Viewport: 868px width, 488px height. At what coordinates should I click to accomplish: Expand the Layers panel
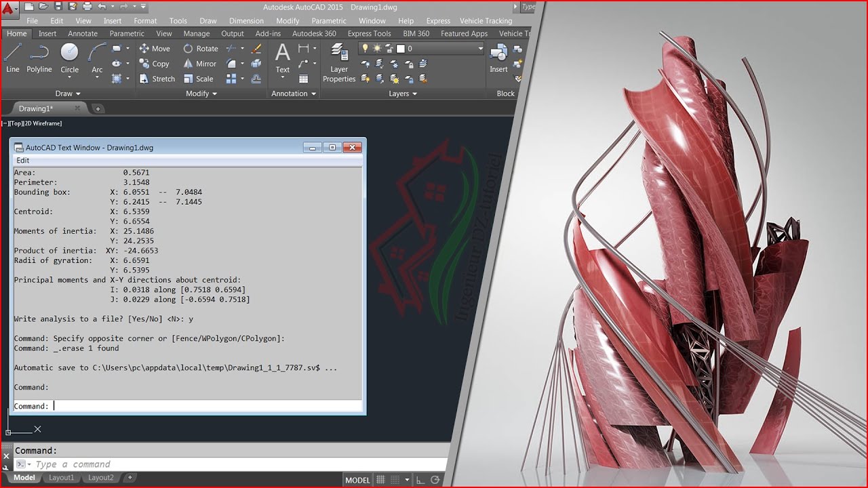(403, 94)
